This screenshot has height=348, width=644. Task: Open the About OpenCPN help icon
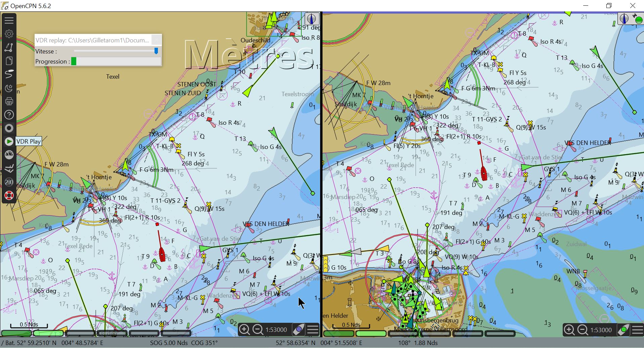coord(9,115)
